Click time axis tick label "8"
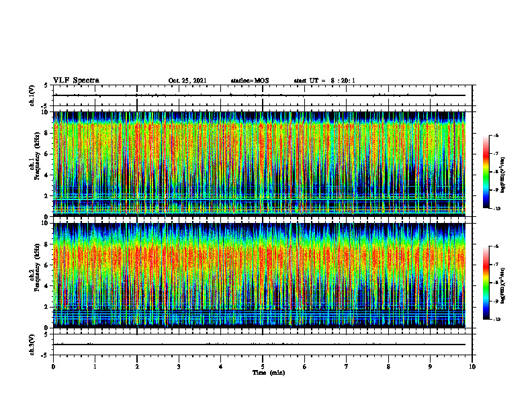 (x=388, y=367)
